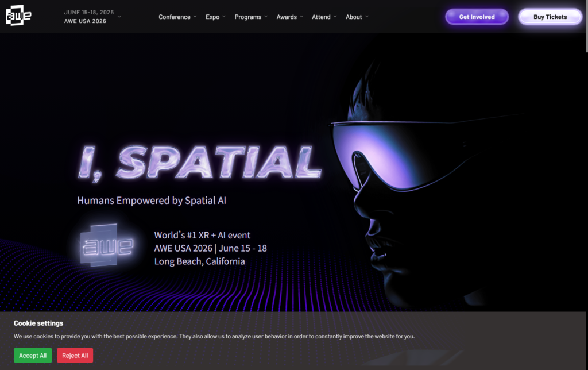Click the I, SPATIAL hero title

pos(199,162)
